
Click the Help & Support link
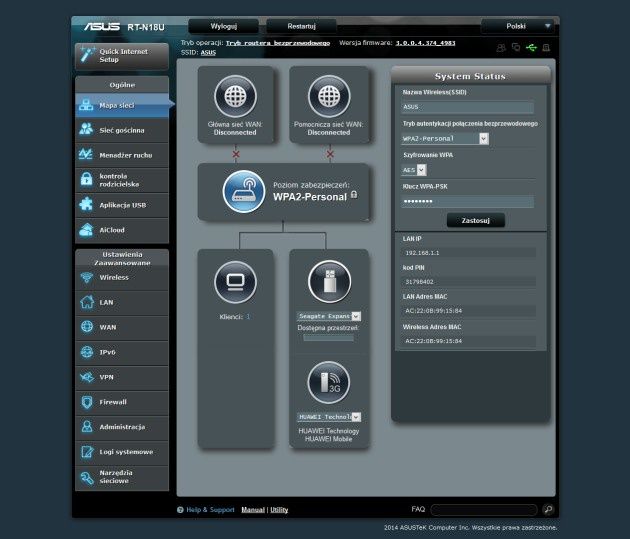(x=210, y=510)
